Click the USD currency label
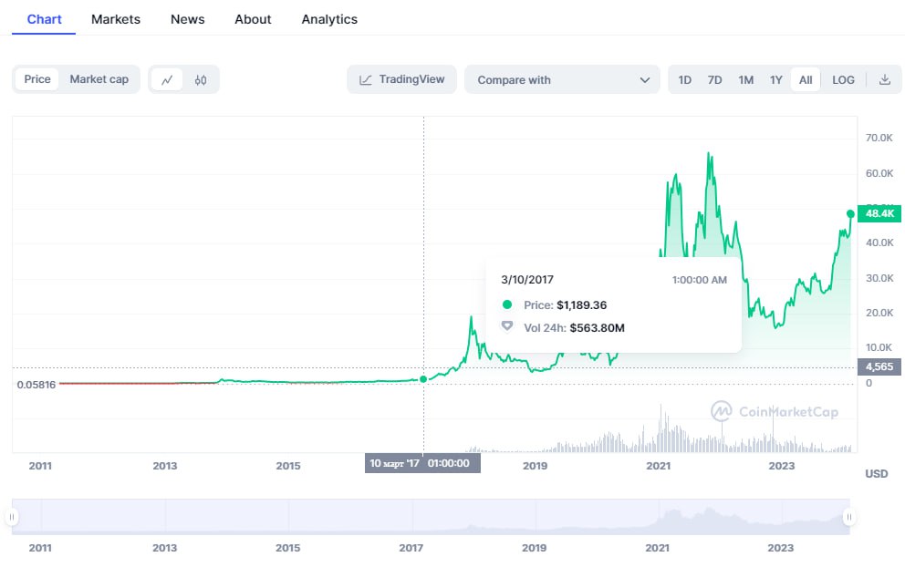Viewport: 905px width, 588px height. tap(876, 474)
